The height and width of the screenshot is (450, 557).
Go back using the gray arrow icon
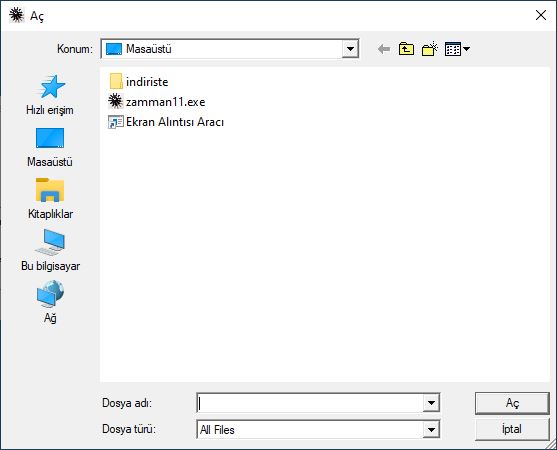coord(384,49)
